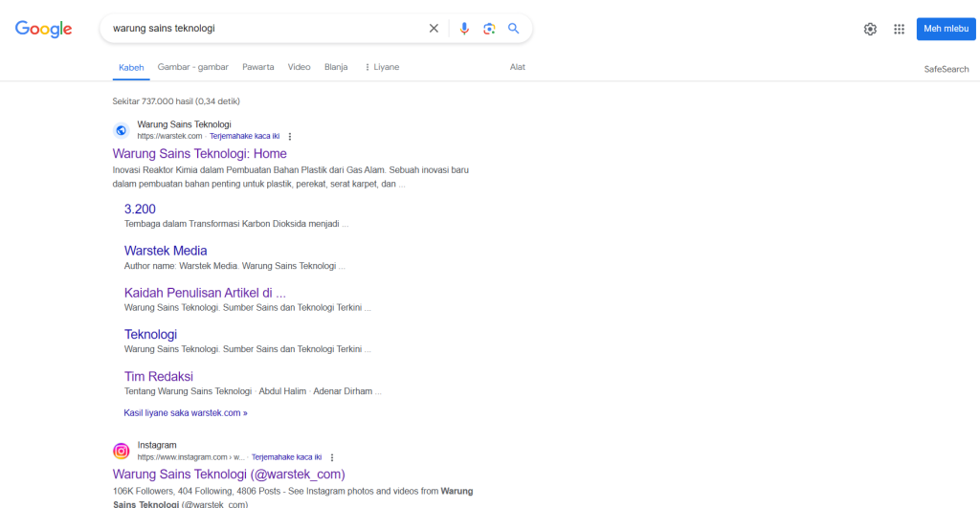Click the Google logo

pyautogui.click(x=44, y=29)
